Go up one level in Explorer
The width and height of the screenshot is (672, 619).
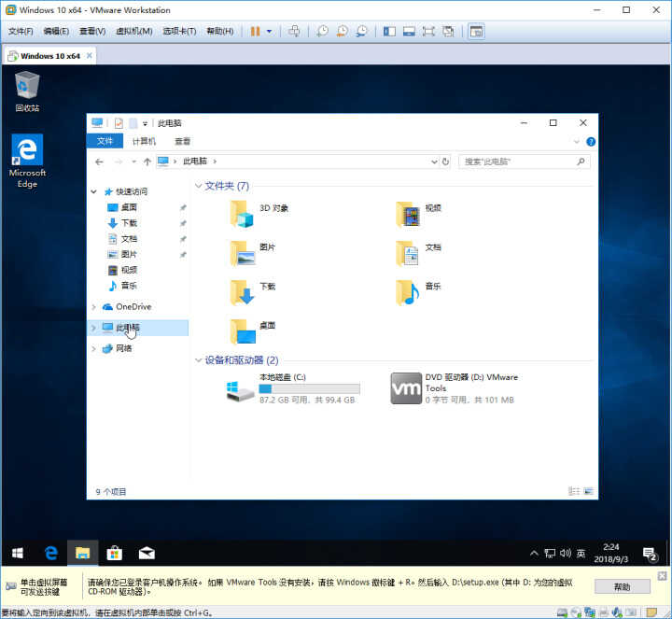tap(147, 162)
